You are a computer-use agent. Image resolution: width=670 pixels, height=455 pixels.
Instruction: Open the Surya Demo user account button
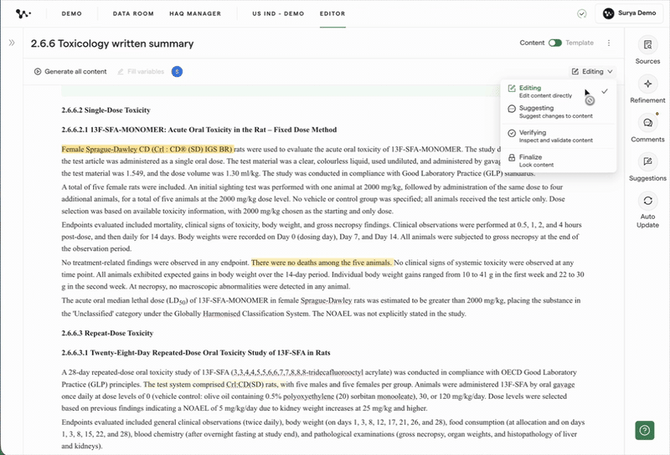pos(629,13)
